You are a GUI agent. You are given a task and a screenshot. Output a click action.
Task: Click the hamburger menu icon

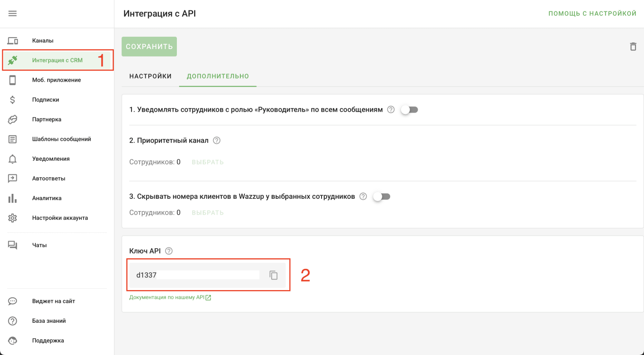coord(13,14)
